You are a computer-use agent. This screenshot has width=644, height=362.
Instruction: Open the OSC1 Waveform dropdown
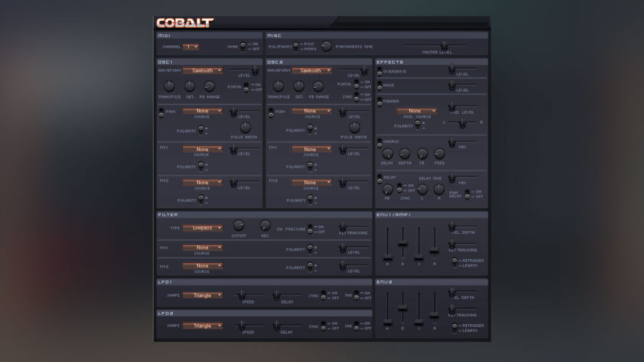pos(203,70)
